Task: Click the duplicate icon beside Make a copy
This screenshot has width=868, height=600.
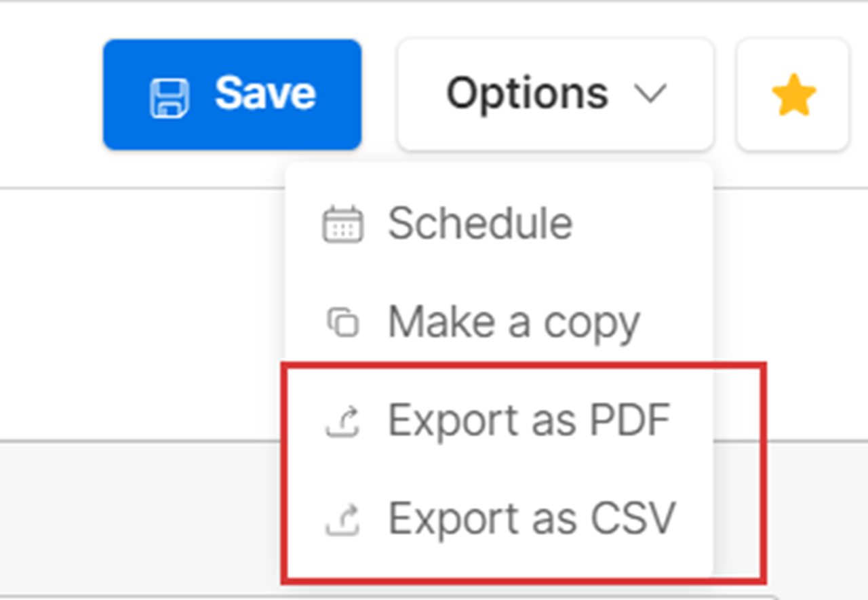Action: 342,322
